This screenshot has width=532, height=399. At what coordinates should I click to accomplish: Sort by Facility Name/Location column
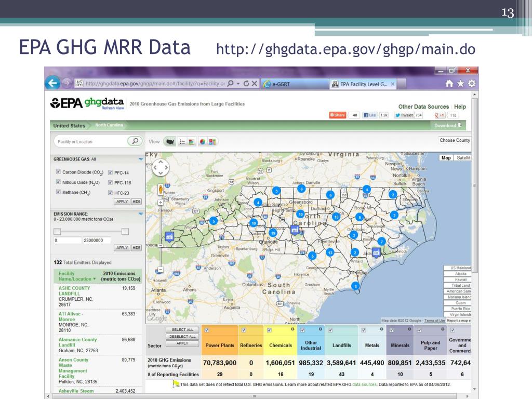click(77, 276)
